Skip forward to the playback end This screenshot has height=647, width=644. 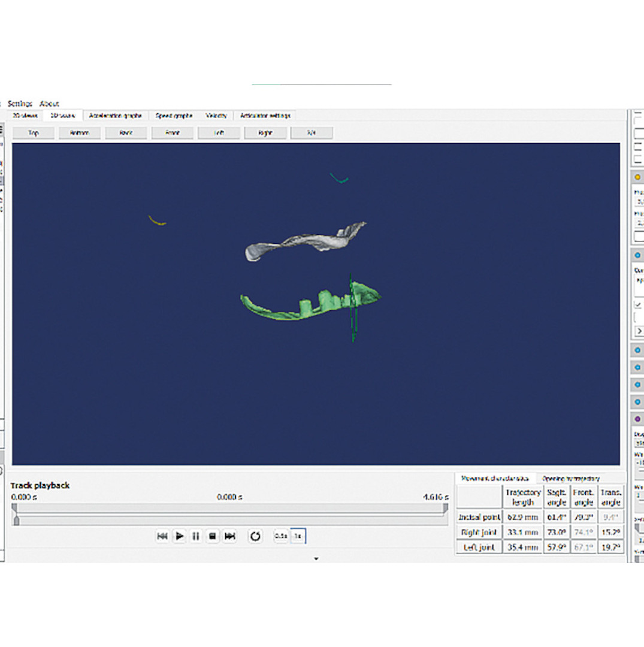click(x=229, y=536)
